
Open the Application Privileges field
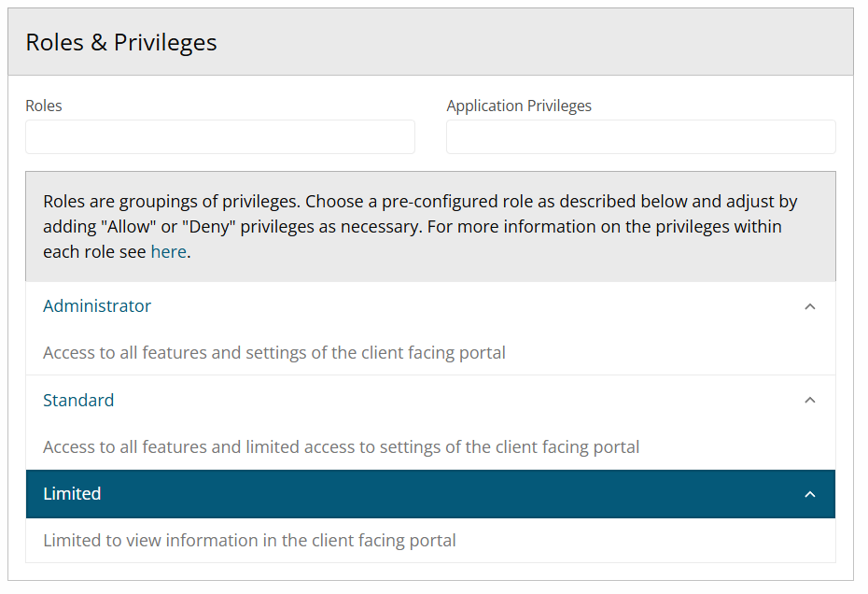[640, 137]
